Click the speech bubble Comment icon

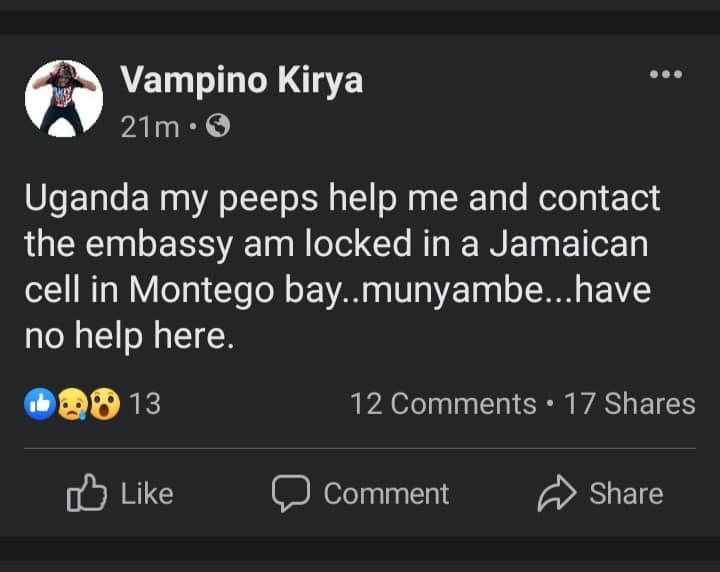pos(291,494)
